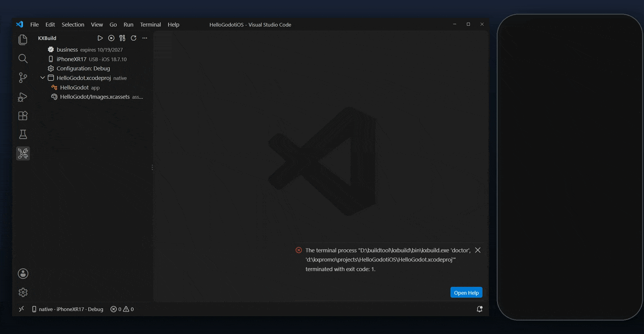Open the Terminal menu
This screenshot has height=334, width=644.
150,25
